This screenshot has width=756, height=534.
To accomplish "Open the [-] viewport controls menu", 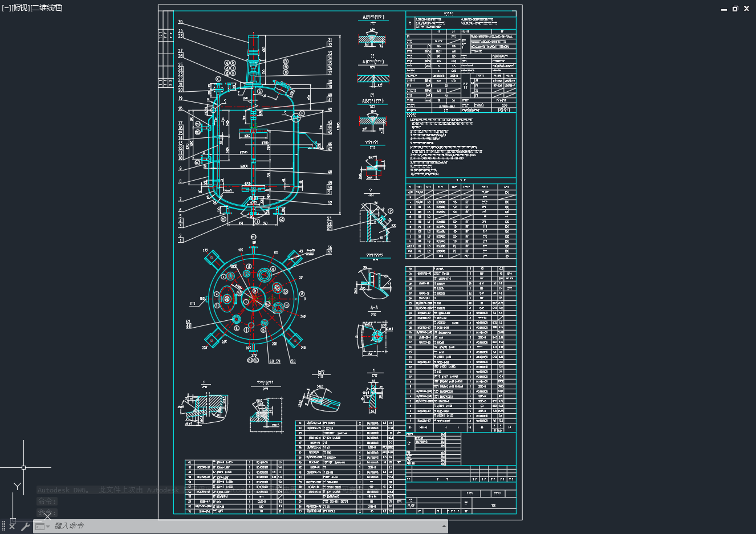I will click(x=6, y=8).
